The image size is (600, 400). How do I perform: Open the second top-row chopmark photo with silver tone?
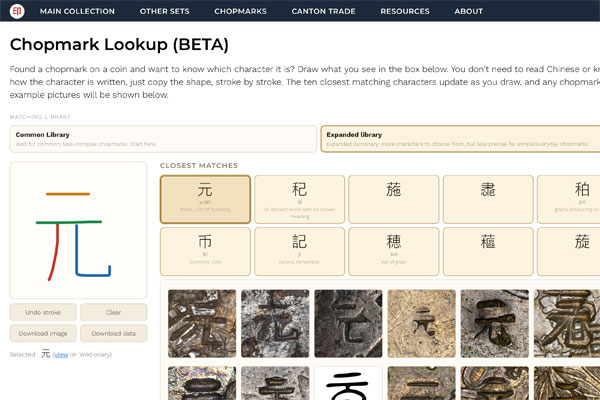(x=275, y=323)
